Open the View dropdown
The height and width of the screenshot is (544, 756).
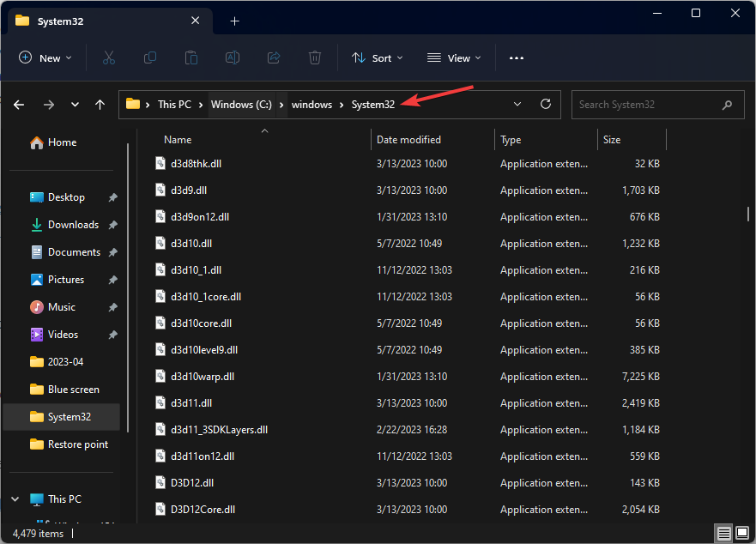pos(453,57)
